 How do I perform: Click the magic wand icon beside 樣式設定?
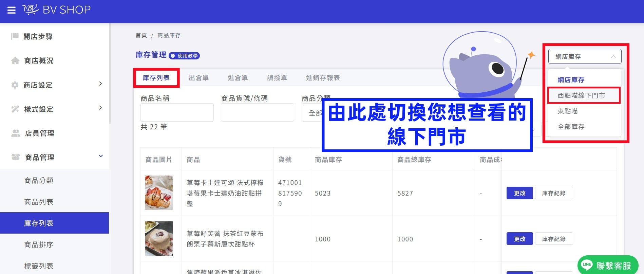[x=15, y=109]
